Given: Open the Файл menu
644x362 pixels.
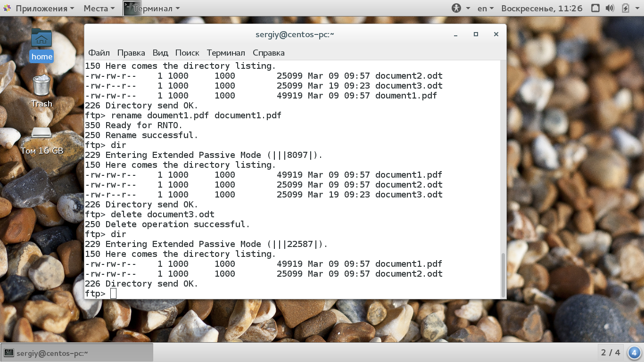Looking at the screenshot, I should pos(99,53).
